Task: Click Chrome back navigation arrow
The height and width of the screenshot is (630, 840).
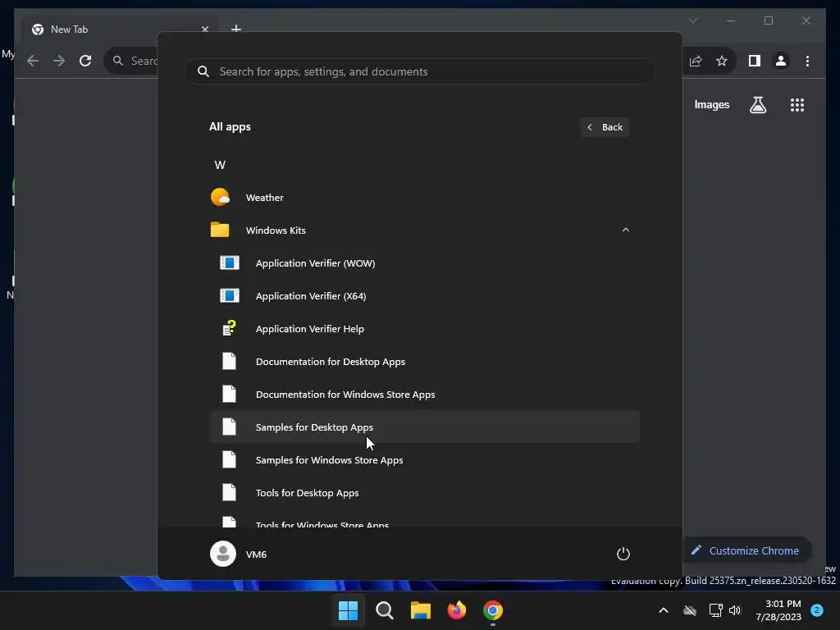Action: [x=33, y=61]
